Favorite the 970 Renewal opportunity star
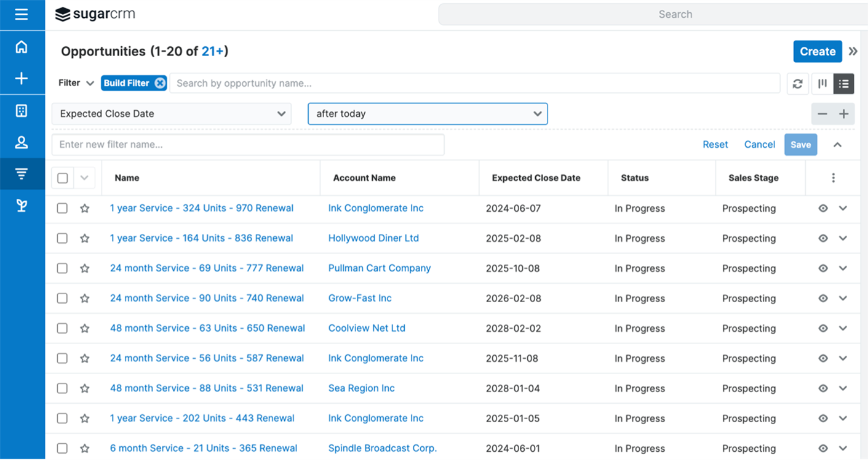Image resolution: width=868 pixels, height=461 pixels. [x=85, y=209]
